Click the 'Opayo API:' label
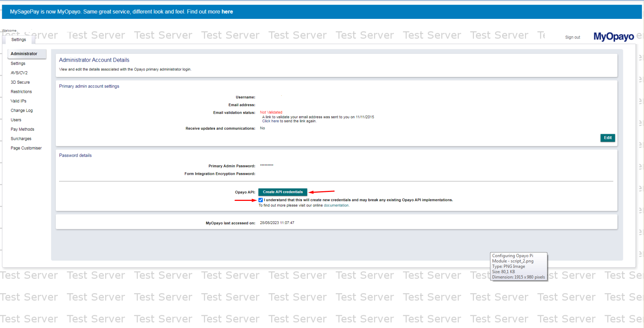 [245, 192]
